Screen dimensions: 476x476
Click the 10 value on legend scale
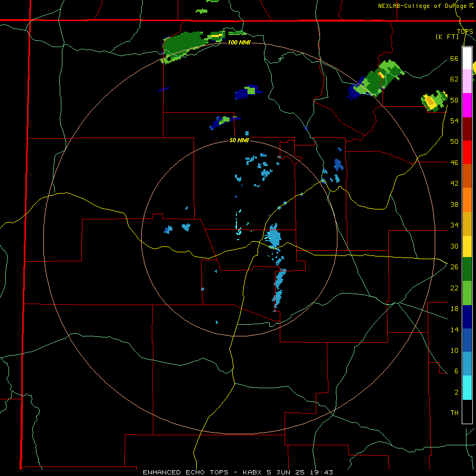[454, 350]
